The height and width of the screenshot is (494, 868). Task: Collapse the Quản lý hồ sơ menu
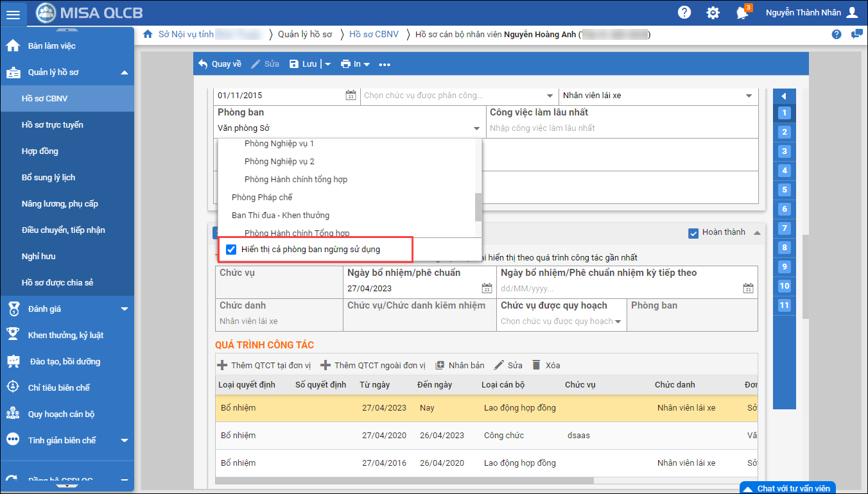tap(124, 72)
